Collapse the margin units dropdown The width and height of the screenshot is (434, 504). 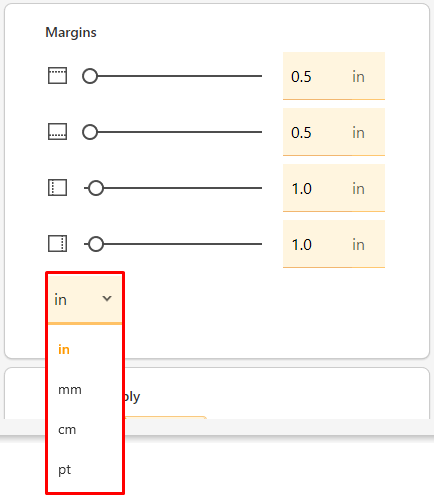85,299
